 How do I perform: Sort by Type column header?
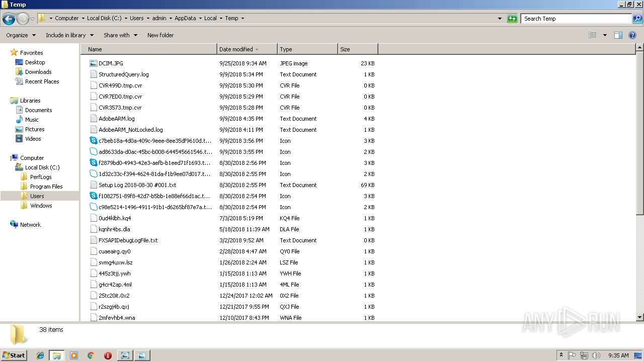(x=307, y=49)
